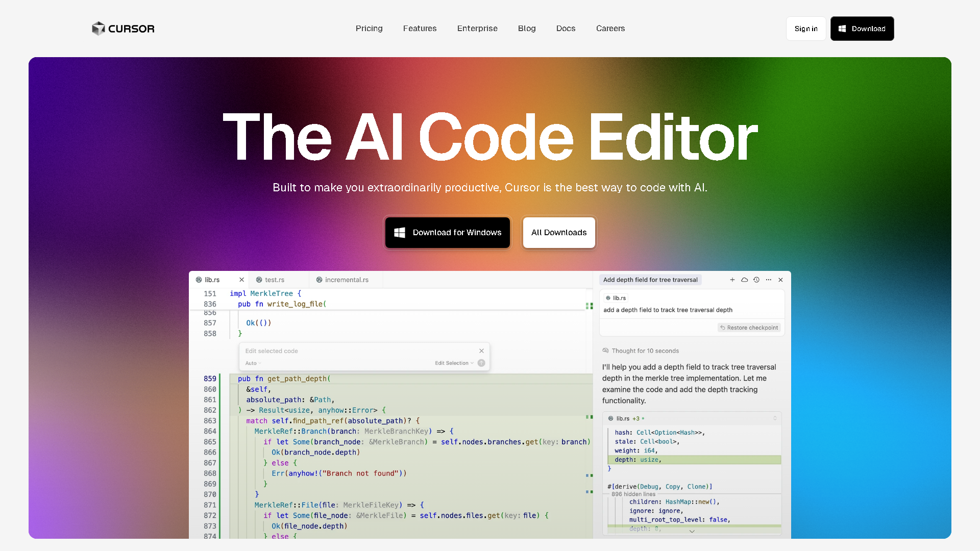Open the Enterprise navigation item

[x=477, y=29]
